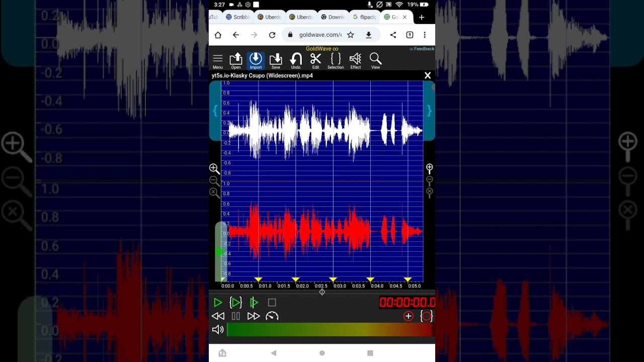Open the Effect speaker tool
This screenshot has width=644, height=362.
pyautogui.click(x=356, y=61)
